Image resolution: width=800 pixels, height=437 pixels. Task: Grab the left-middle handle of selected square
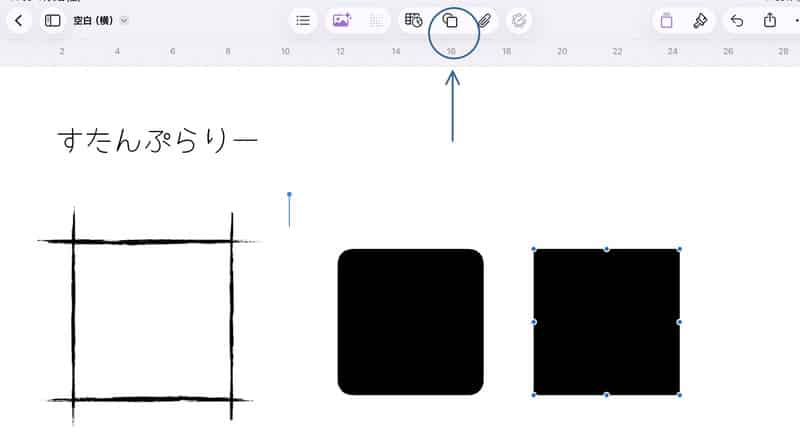click(534, 322)
